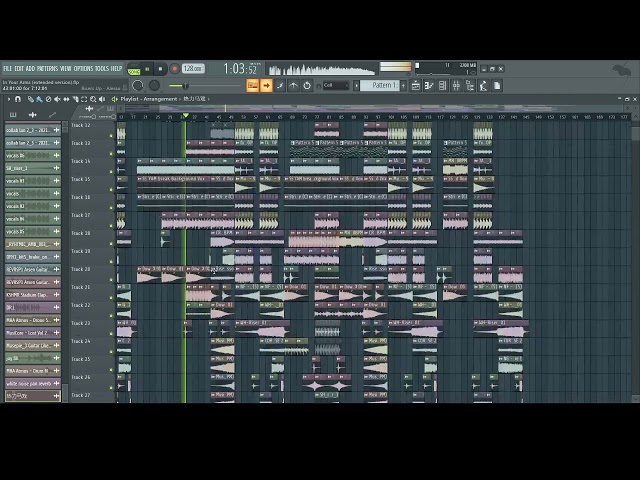This screenshot has height=480, width=640.
Task: Open the FILE menu
Action: (8, 69)
